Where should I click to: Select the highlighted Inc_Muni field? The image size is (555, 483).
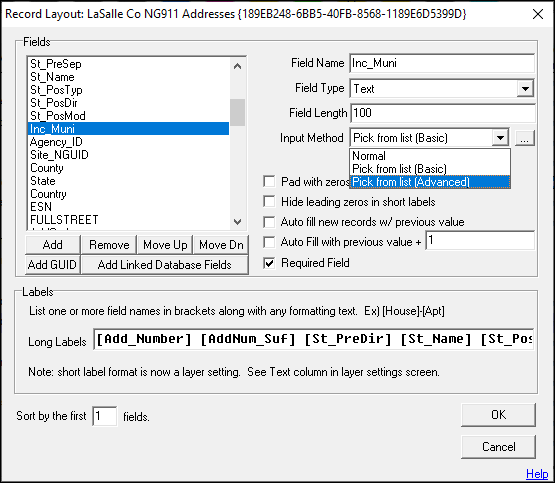128,128
